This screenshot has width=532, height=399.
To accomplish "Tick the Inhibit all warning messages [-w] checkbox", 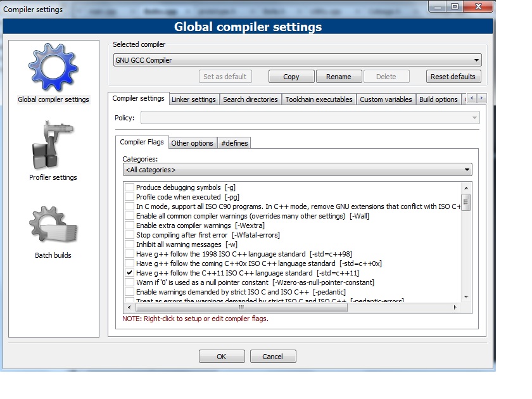I will (x=130, y=244).
